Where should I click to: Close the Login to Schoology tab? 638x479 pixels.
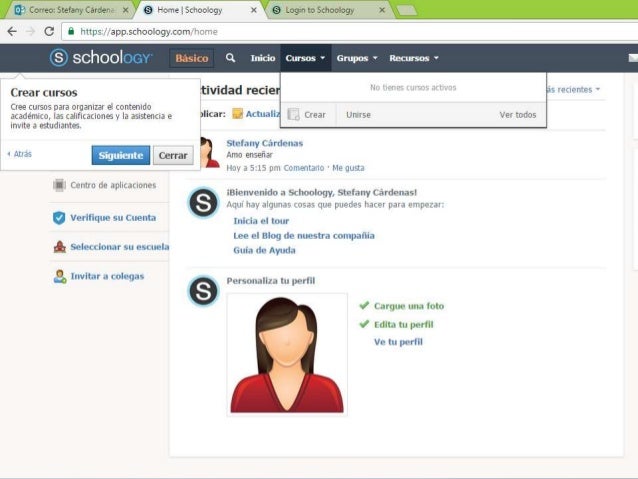coord(382,10)
